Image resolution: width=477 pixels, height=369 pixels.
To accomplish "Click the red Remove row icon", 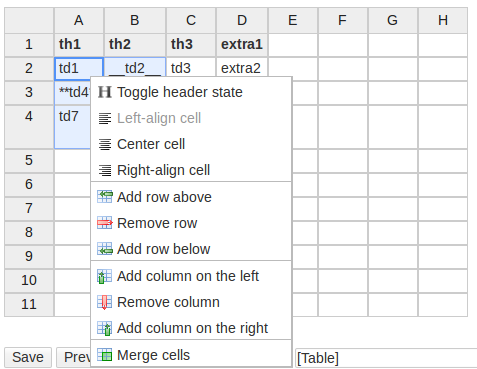I will (x=105, y=223).
